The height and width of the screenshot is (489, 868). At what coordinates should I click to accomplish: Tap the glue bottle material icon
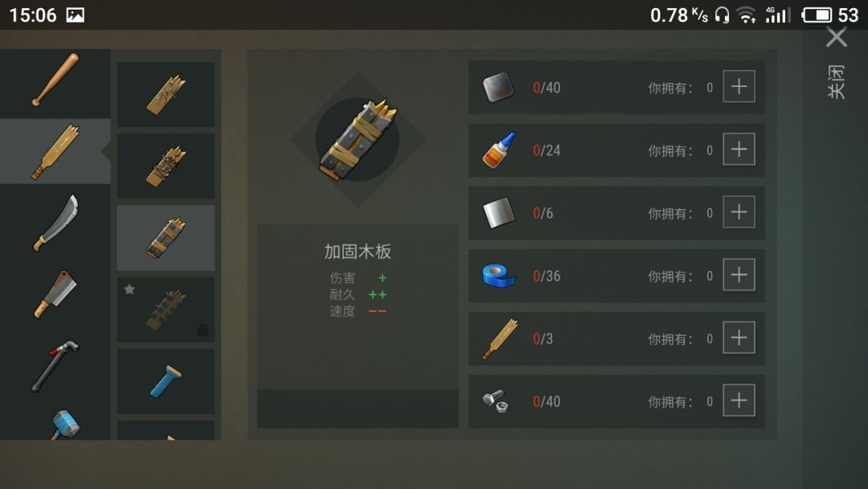[x=499, y=150]
